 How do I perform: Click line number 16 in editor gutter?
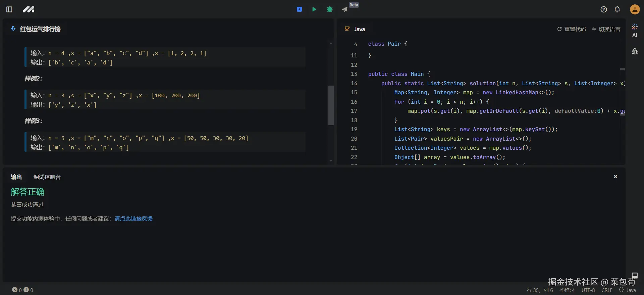[354, 102]
